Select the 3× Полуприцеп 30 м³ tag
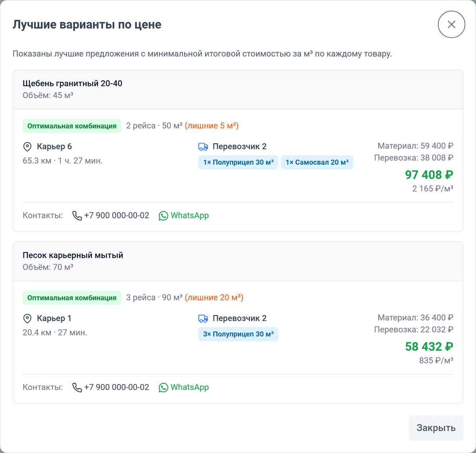Viewport: 476px width, 453px height. pyautogui.click(x=238, y=334)
